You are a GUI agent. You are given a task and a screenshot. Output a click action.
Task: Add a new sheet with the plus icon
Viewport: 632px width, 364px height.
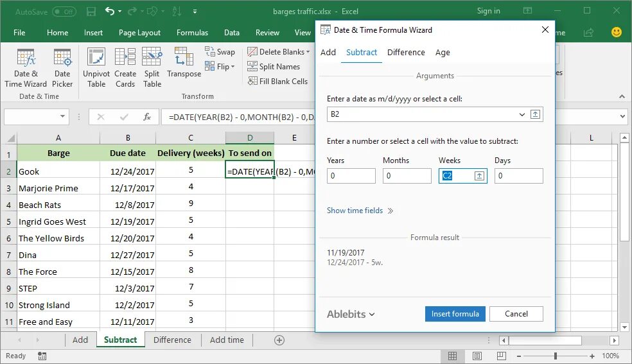(x=279, y=340)
